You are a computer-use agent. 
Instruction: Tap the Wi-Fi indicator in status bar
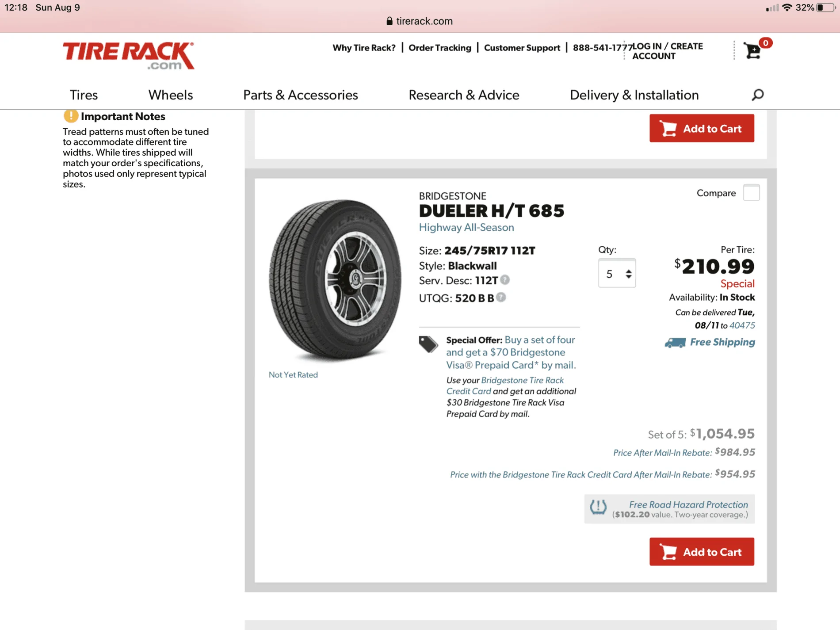[x=787, y=8]
